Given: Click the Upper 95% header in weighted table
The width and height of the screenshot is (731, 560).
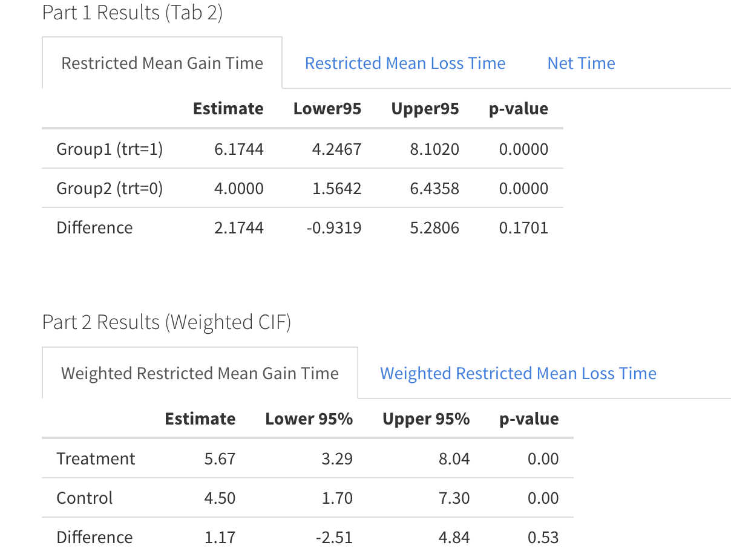Looking at the screenshot, I should 426,419.
